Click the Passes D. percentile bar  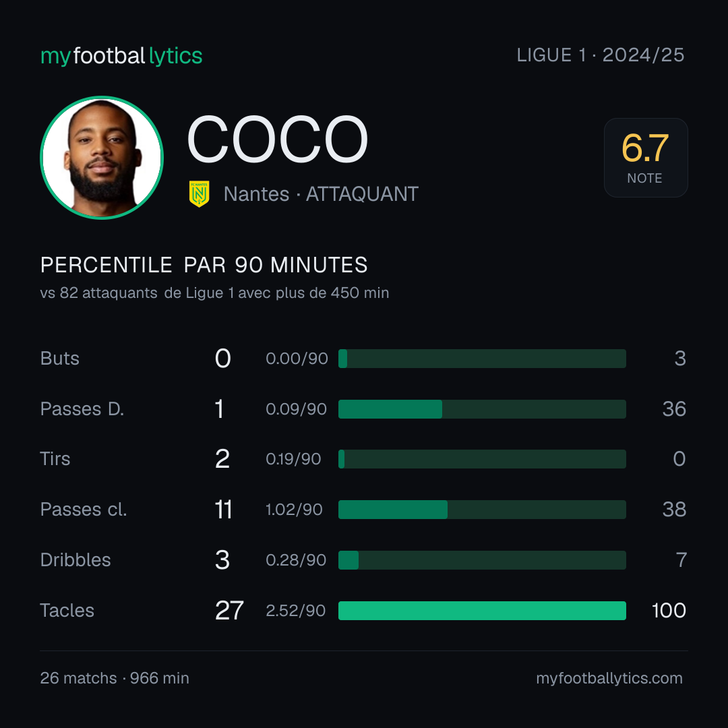pyautogui.click(x=482, y=409)
